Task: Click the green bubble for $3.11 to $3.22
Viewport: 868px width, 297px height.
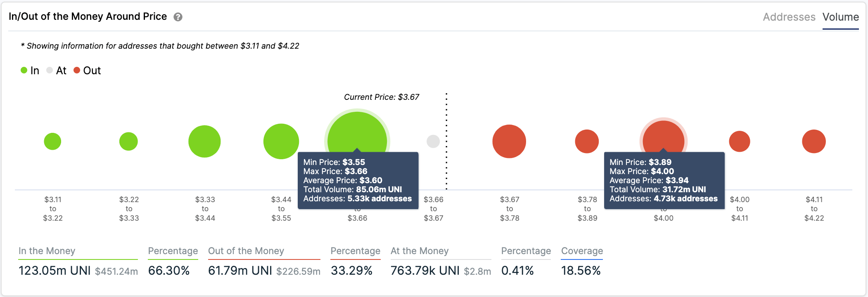Action: [x=52, y=141]
